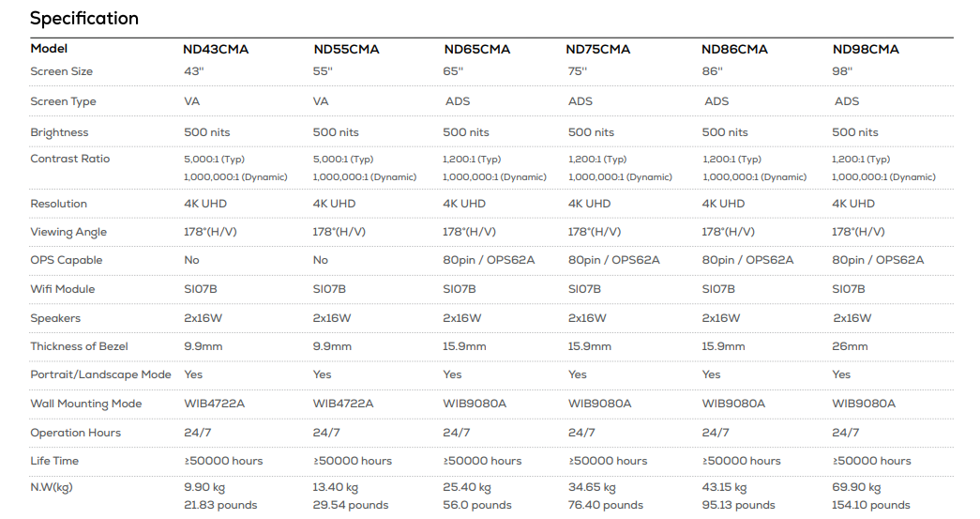The height and width of the screenshot is (519, 980).
Task: Select the Operation Hours row label
Action: 75,433
